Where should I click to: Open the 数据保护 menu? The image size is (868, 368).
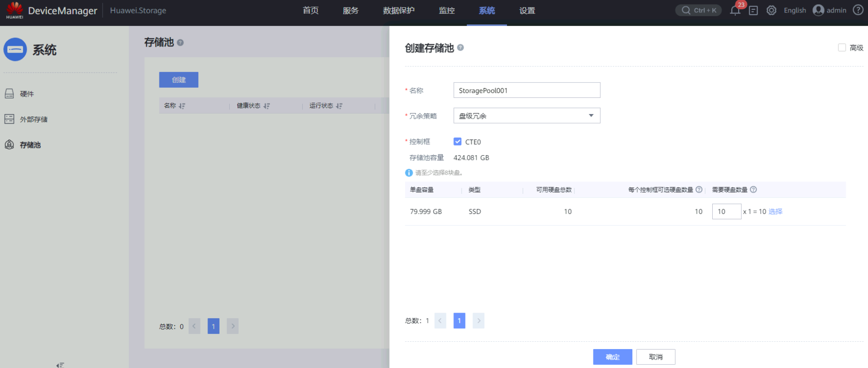coord(398,11)
